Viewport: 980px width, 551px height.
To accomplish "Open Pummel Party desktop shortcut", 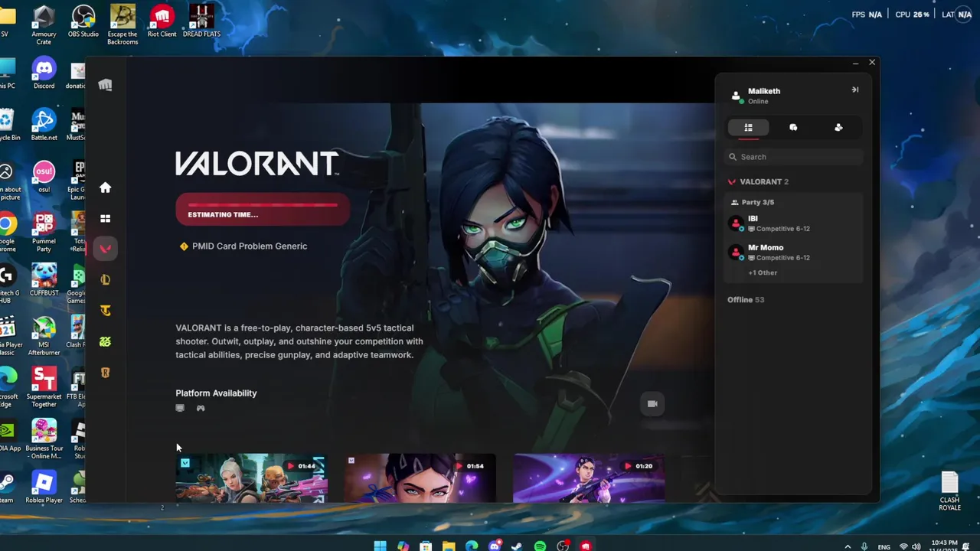I will click(44, 233).
